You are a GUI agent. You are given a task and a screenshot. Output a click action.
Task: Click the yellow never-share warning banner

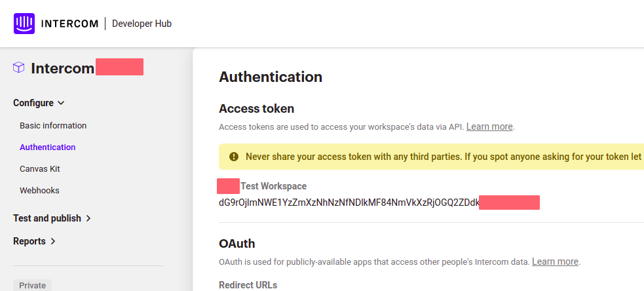pos(431,157)
